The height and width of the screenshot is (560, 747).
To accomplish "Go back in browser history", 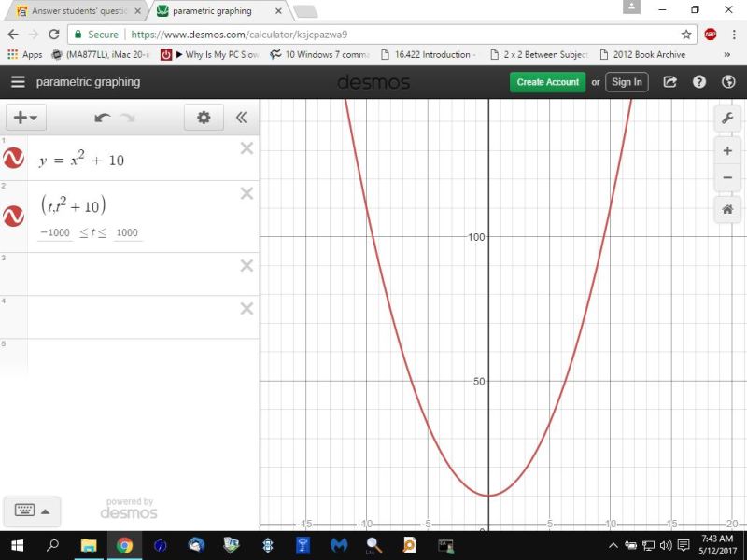I will pos(13,35).
